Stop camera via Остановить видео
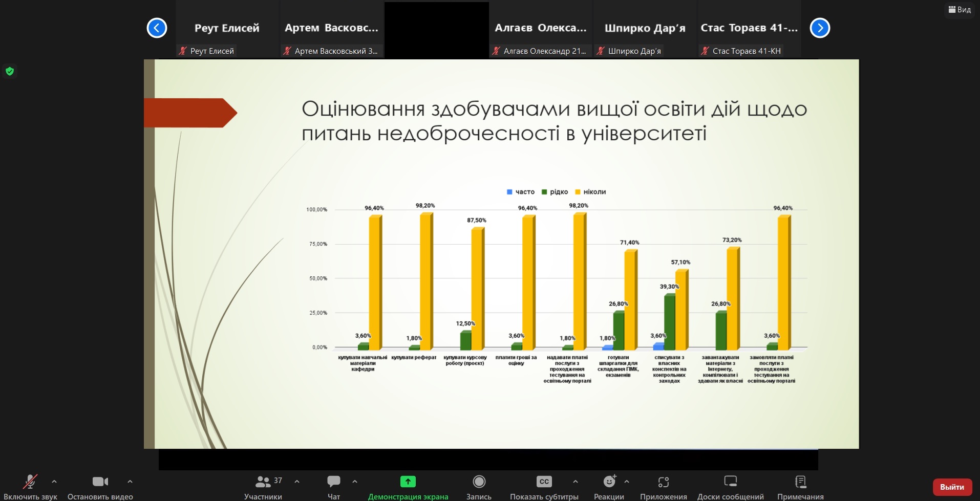 coord(100,487)
